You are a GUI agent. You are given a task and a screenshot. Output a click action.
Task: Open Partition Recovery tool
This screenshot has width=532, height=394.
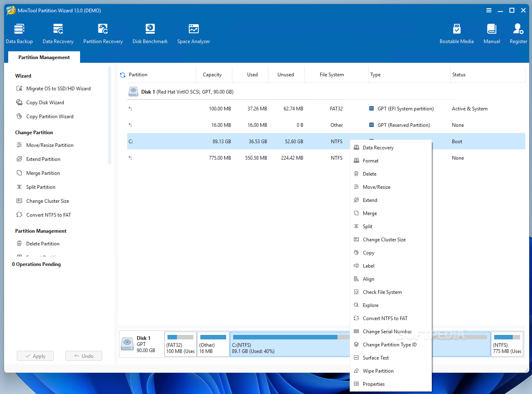point(103,34)
